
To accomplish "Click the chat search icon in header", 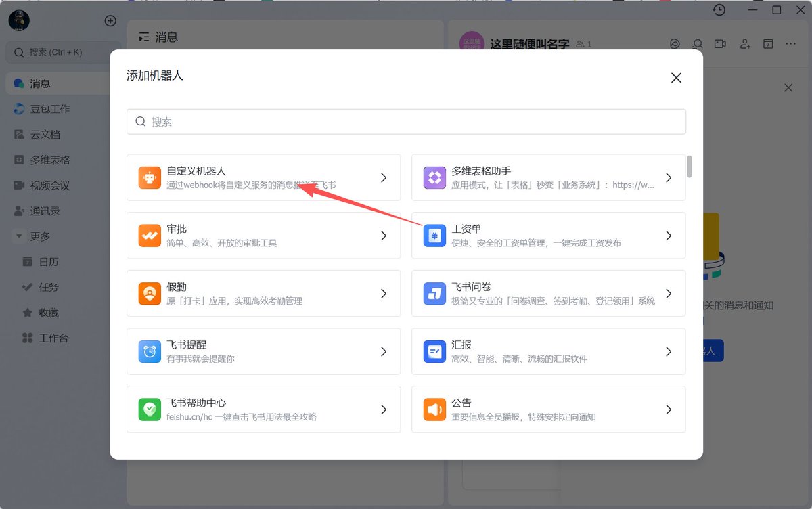I will (698, 44).
